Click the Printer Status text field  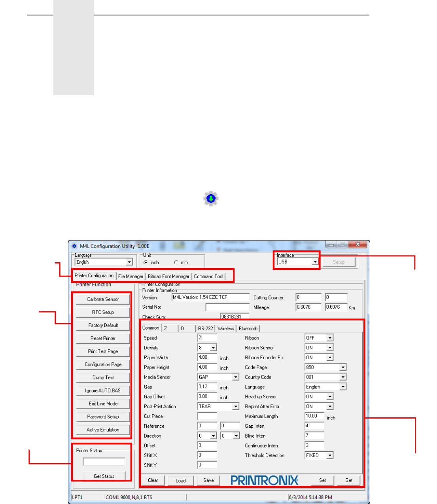coord(104,462)
